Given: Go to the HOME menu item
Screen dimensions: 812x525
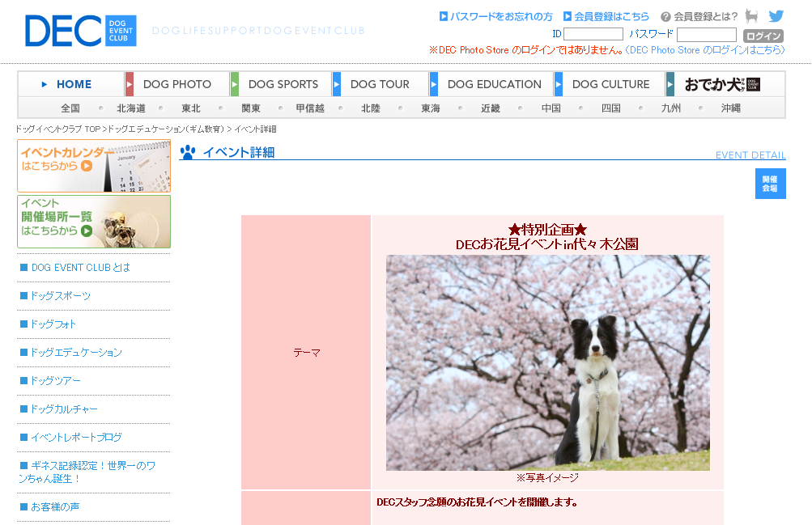Looking at the screenshot, I should (x=74, y=84).
